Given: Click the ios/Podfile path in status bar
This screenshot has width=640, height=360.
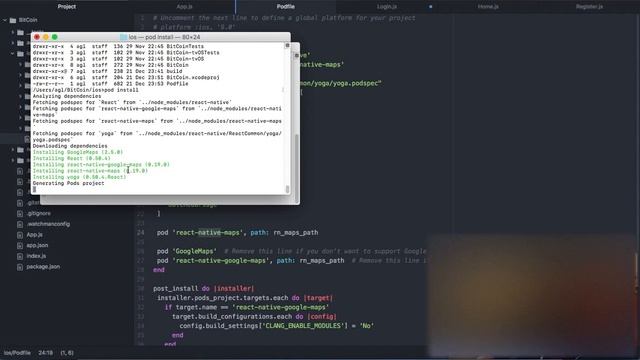Looking at the screenshot, I should [17, 353].
